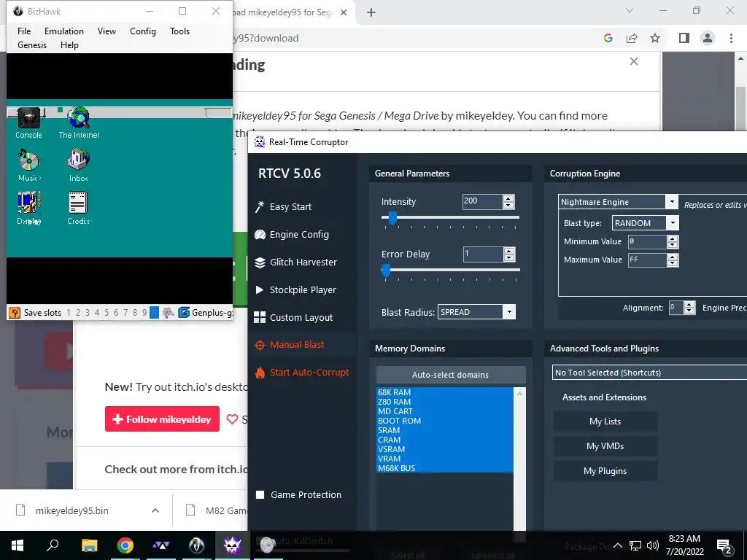Increase the Maximum Value spinner
This screenshot has height=560, width=747.
click(x=672, y=257)
